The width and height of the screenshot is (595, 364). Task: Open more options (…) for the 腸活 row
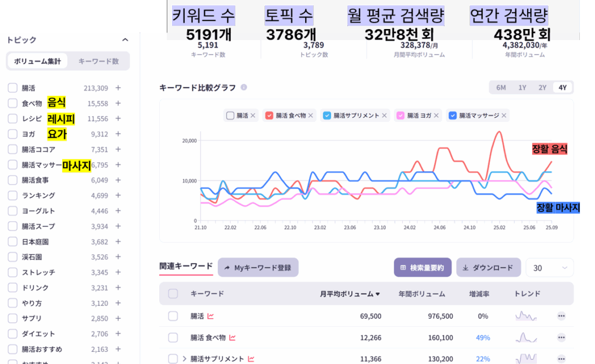562,316
